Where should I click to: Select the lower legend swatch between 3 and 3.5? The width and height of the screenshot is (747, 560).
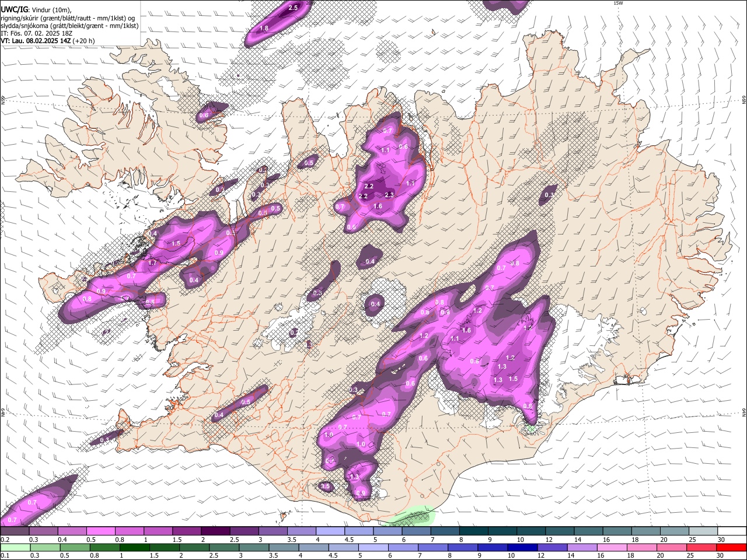[x=254, y=547]
